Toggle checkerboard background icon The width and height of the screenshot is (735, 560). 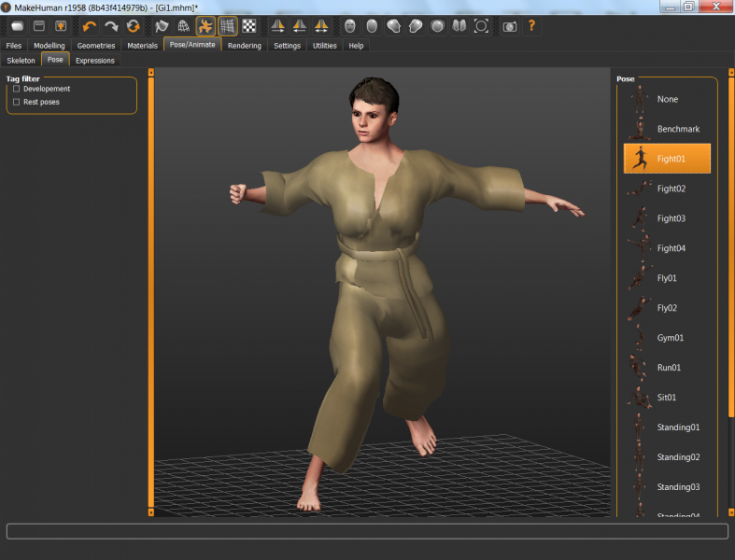click(249, 26)
